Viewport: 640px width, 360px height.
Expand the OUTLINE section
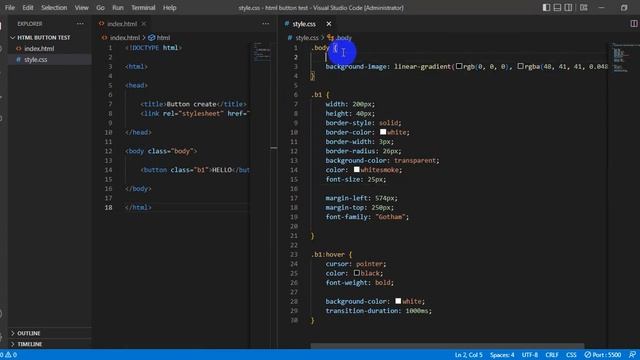pos(29,333)
